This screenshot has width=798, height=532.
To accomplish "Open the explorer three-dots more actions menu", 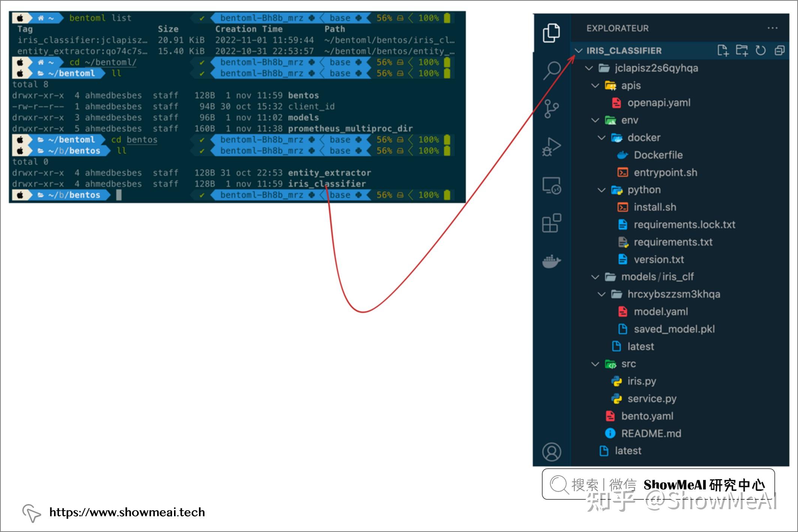I will [772, 28].
